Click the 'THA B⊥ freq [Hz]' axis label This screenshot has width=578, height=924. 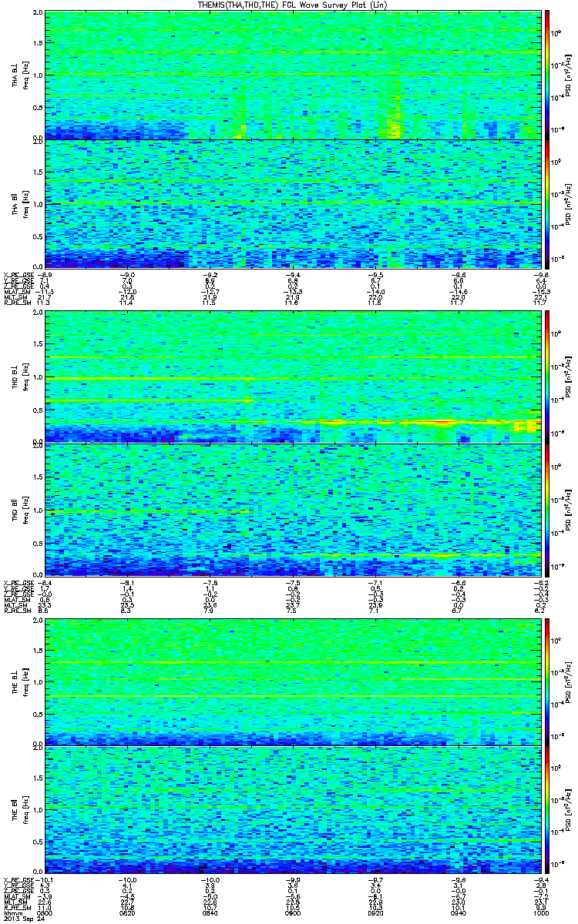[18, 75]
